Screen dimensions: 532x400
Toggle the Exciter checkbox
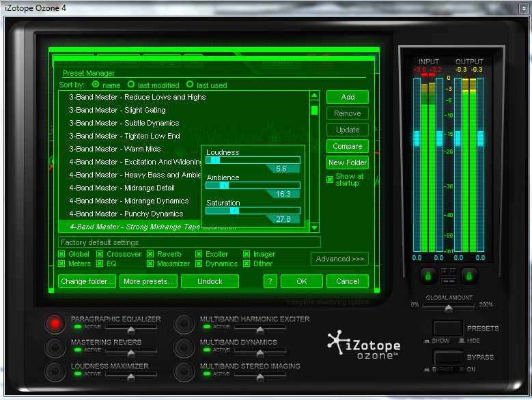(199, 254)
